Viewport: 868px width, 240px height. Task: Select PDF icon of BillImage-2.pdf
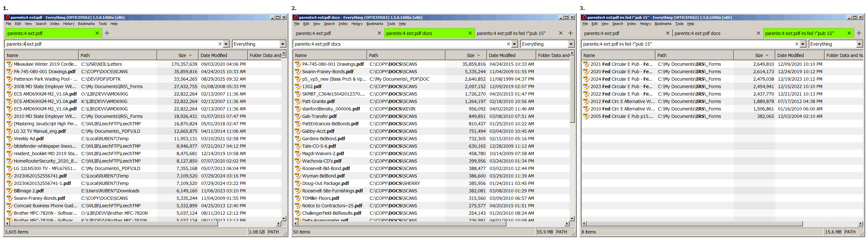click(9, 191)
